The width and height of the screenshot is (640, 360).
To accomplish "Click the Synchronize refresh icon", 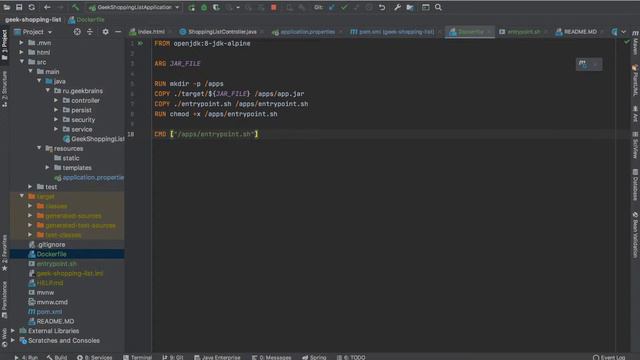I will (x=31, y=7).
